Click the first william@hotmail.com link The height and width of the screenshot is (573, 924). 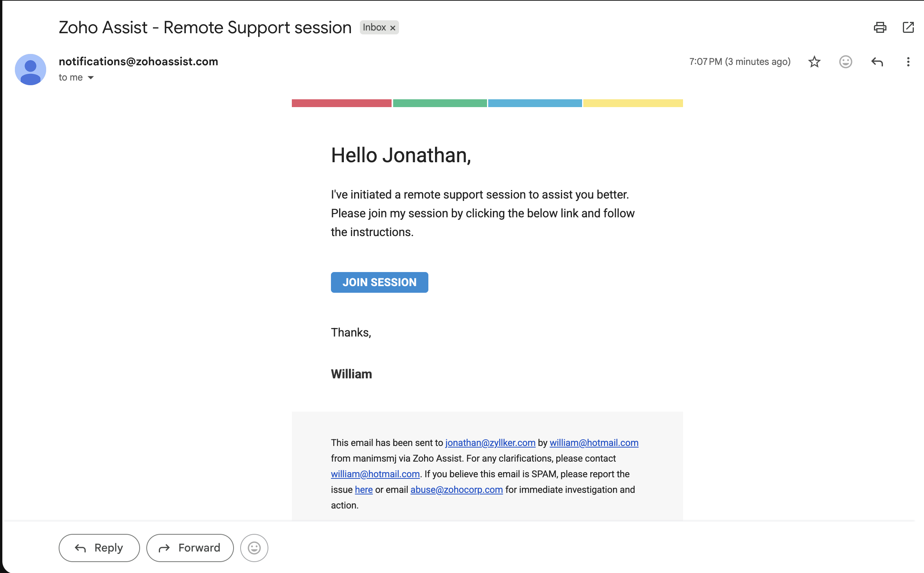click(594, 443)
